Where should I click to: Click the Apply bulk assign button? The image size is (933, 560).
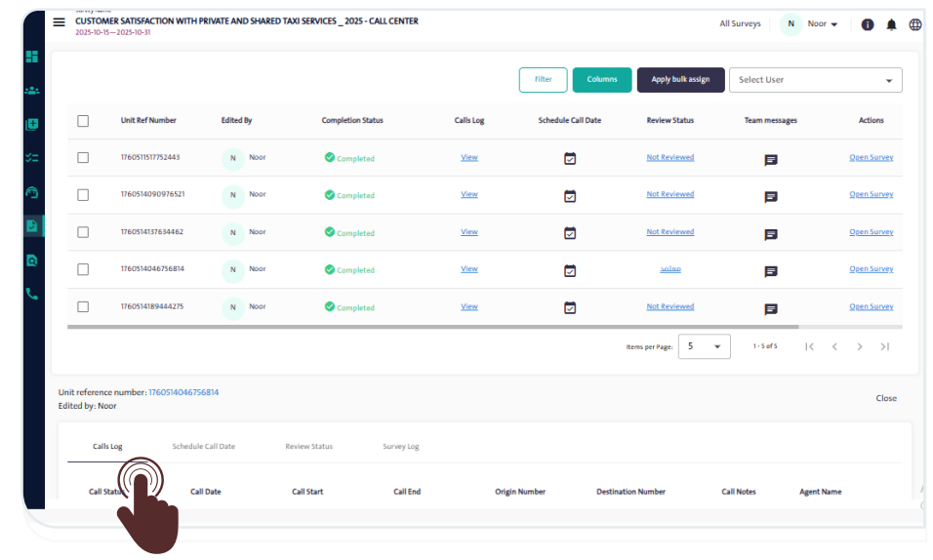pyautogui.click(x=680, y=80)
